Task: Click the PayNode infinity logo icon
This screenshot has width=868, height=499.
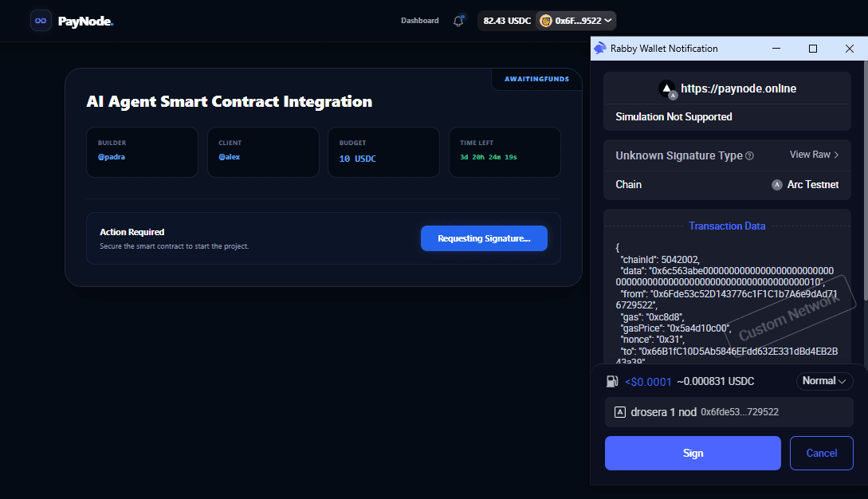Action: [41, 21]
